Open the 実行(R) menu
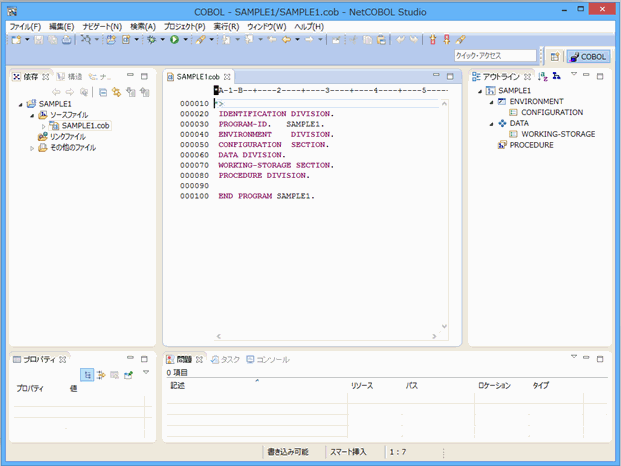Image resolution: width=621 pixels, height=466 pixels. coord(227,27)
